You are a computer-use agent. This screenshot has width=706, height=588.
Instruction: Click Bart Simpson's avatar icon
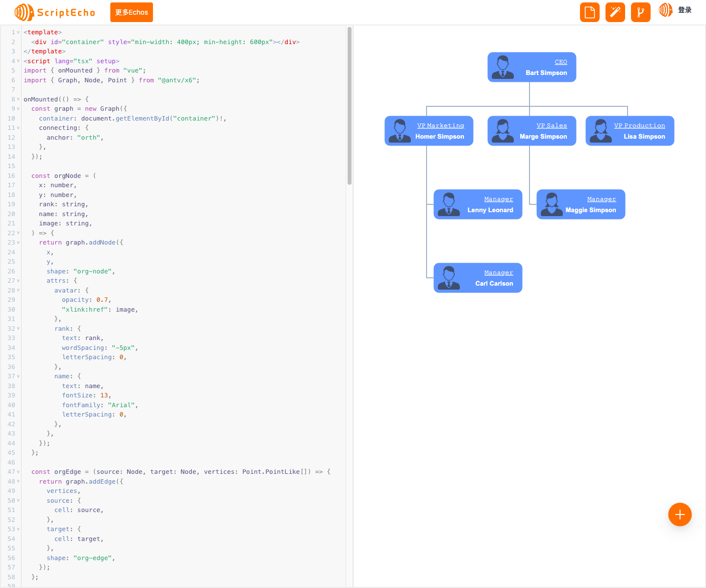tap(503, 67)
